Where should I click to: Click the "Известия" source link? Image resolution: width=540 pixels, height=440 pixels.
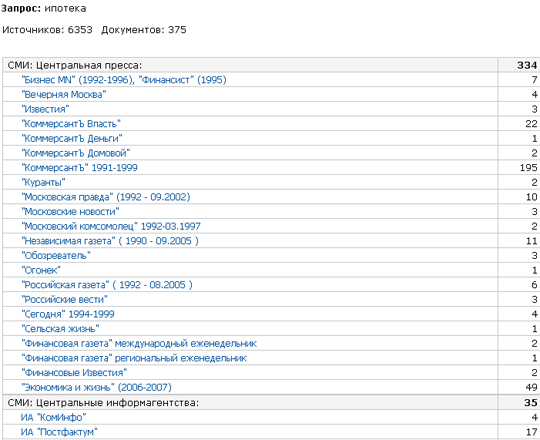[x=45, y=109]
